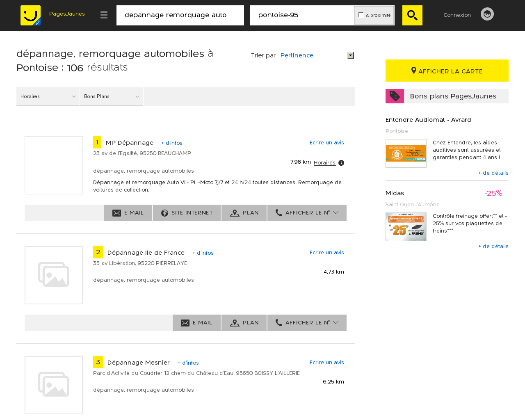Open the 'MP Dépannage' listing title
Image resolution: width=525 pixels, height=420 pixels.
tap(130, 143)
